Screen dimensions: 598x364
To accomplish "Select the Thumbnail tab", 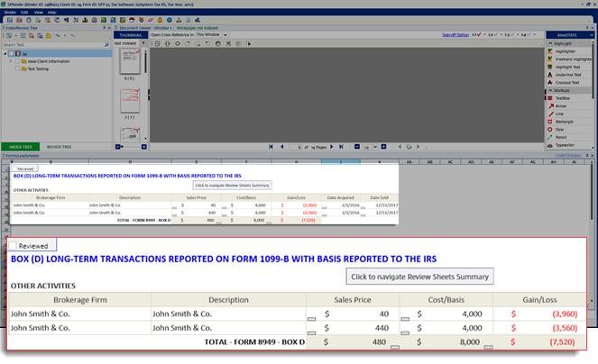I will tap(131, 35).
